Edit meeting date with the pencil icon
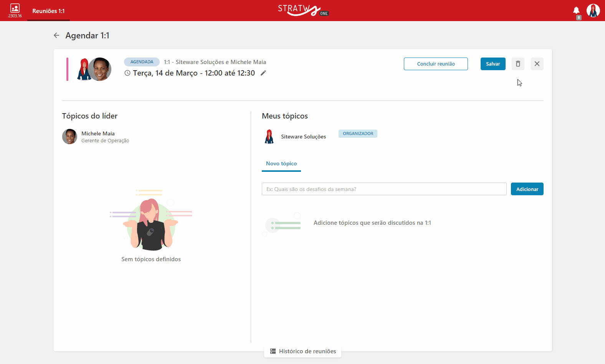Screen dimensions: 605x364 [x=263, y=73]
